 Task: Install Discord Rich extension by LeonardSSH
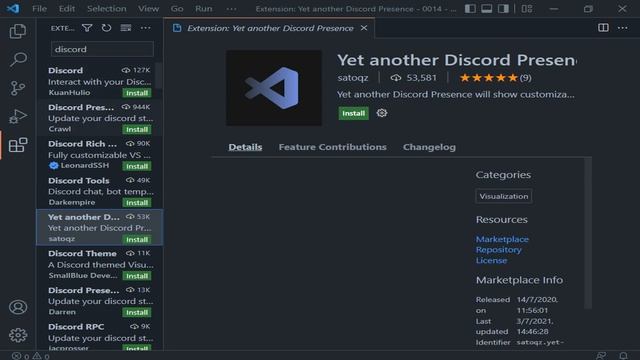[137, 166]
